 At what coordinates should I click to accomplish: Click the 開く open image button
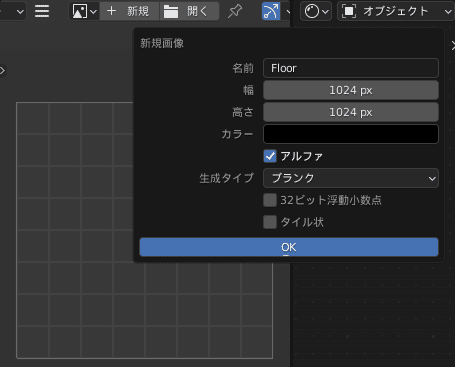[x=189, y=11]
